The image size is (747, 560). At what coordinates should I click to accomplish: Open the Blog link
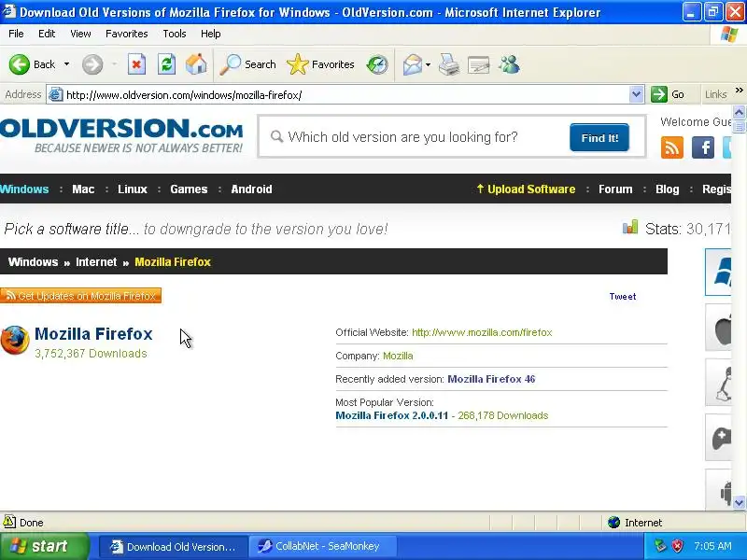coord(667,189)
